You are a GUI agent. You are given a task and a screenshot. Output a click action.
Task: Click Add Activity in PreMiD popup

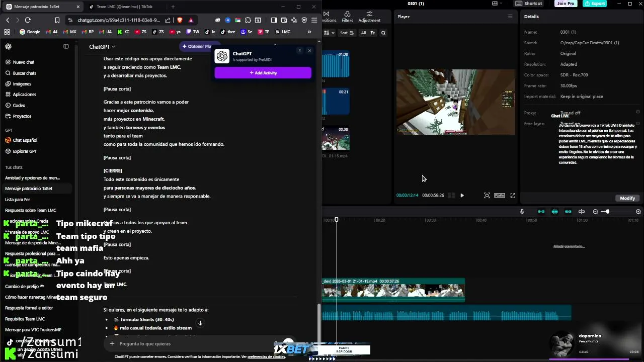[263, 73]
